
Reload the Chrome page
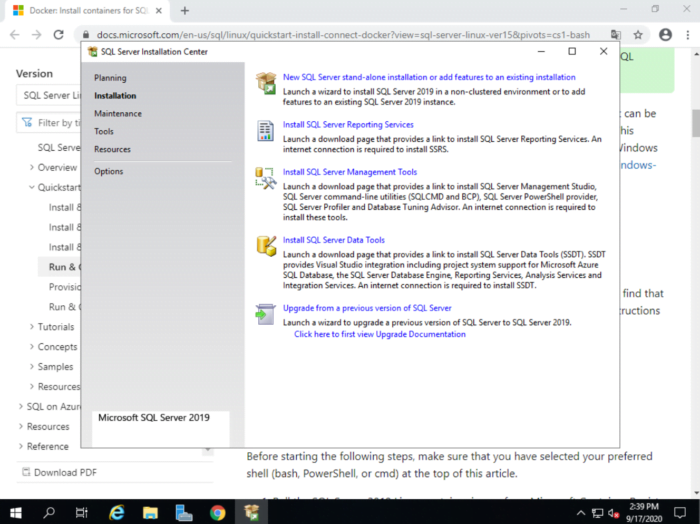point(58,35)
